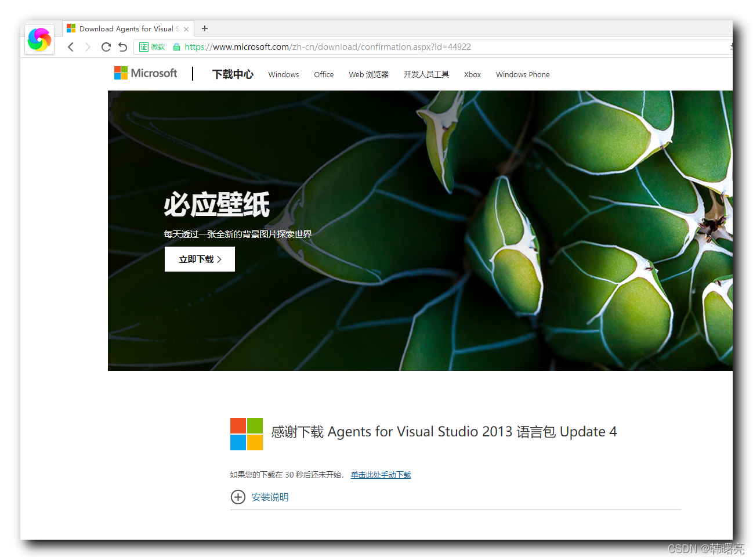Screen dimensions: 753x560
Task: Go forward with the browser forward arrow
Action: [88, 47]
